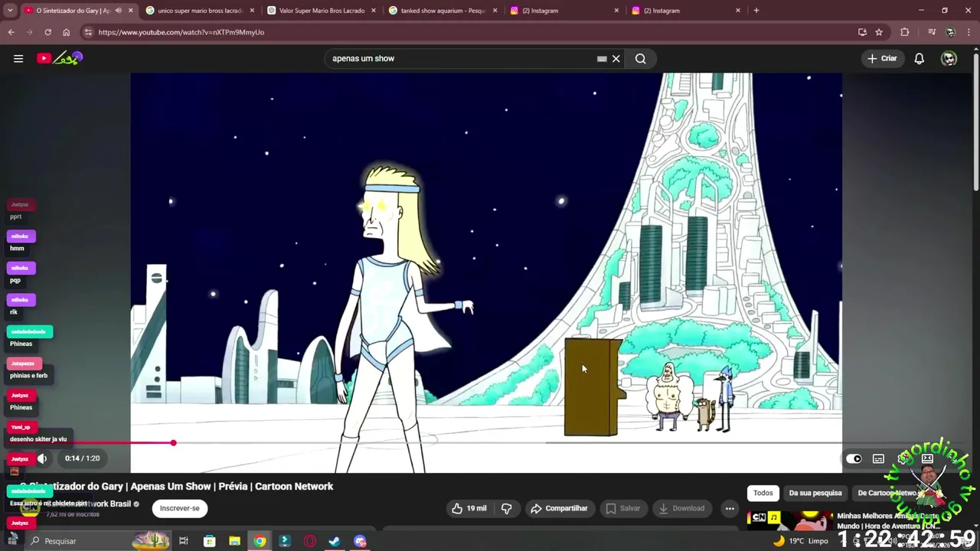Open the Chrome profile avatar
980x551 pixels.
click(x=950, y=32)
